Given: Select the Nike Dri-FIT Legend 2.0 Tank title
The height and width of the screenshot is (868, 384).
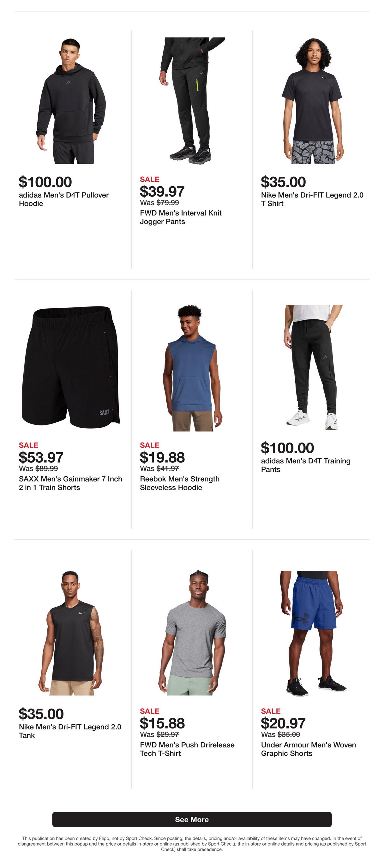Looking at the screenshot, I should [70, 731].
